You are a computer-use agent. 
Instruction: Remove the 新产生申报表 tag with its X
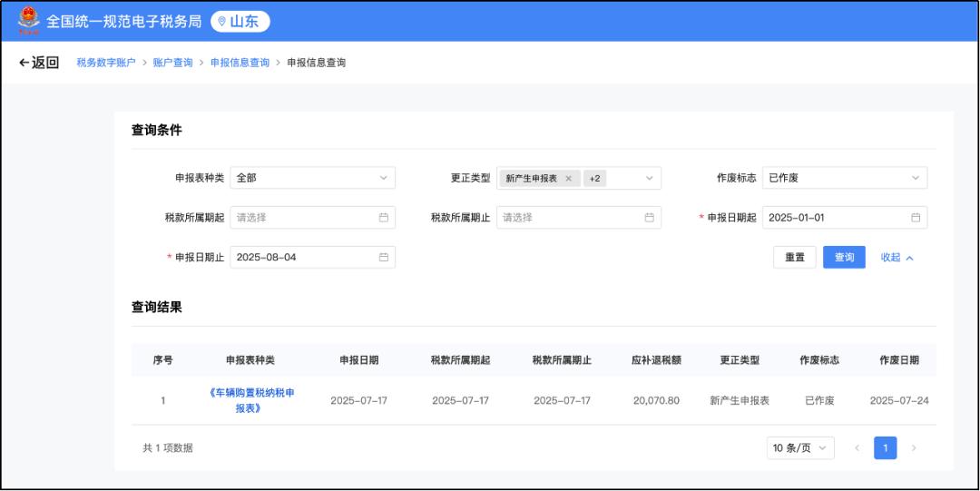click(568, 179)
